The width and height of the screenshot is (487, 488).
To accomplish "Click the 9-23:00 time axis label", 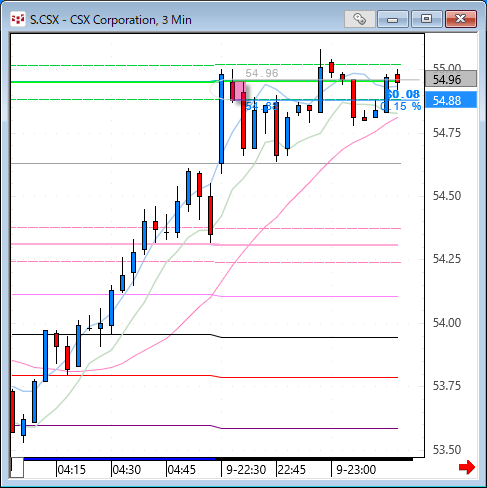I will pos(356,470).
